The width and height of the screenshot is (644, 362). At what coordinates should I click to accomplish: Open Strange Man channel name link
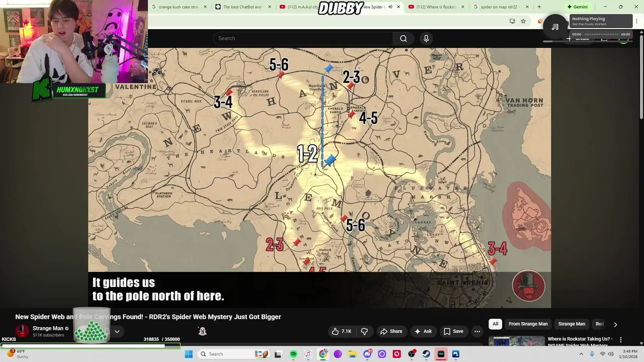coord(48,328)
